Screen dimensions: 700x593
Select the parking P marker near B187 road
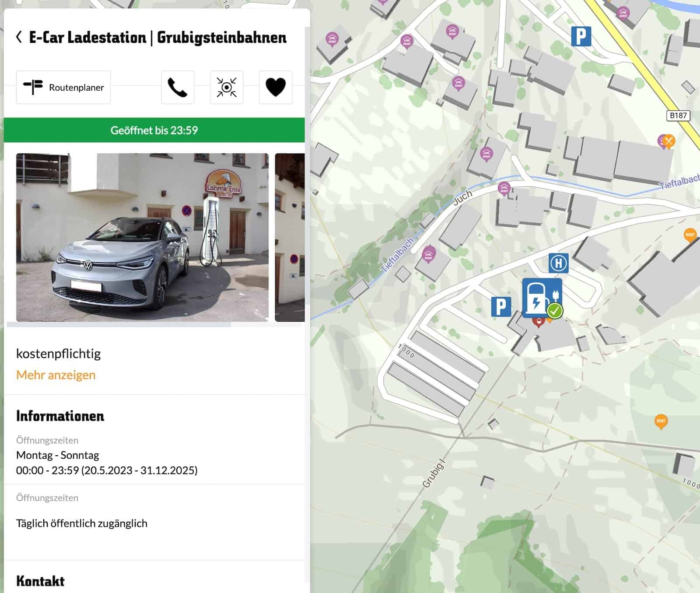(x=581, y=36)
